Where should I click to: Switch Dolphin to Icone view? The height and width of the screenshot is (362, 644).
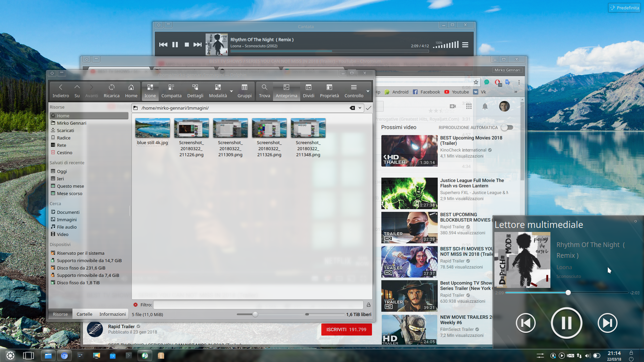[150, 91]
